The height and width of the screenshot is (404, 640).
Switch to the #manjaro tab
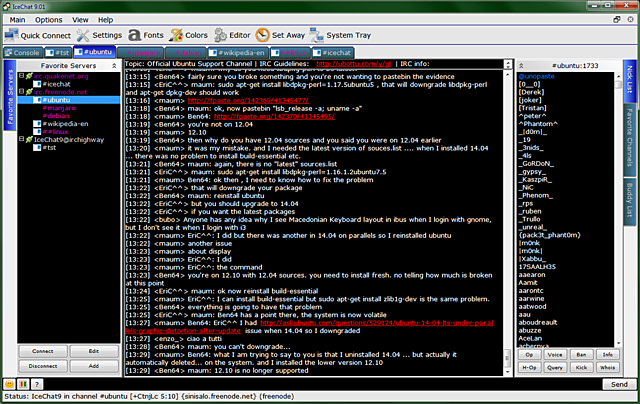(x=141, y=53)
